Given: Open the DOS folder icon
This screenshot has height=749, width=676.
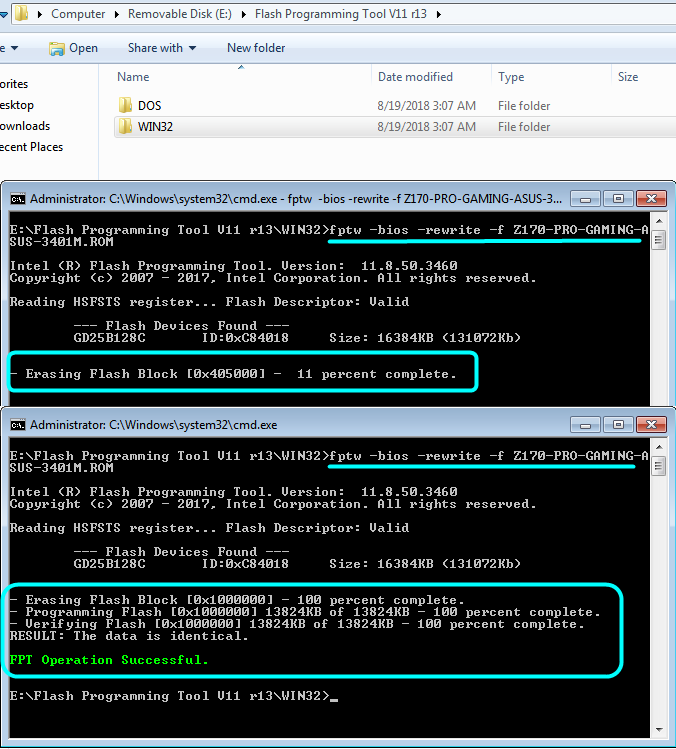Looking at the screenshot, I should 125,105.
